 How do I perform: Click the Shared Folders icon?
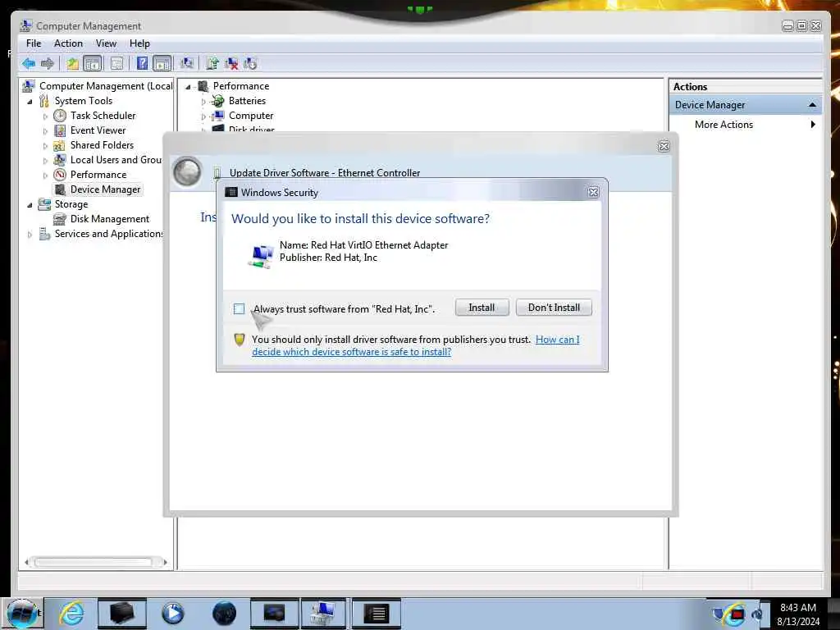[59, 145]
